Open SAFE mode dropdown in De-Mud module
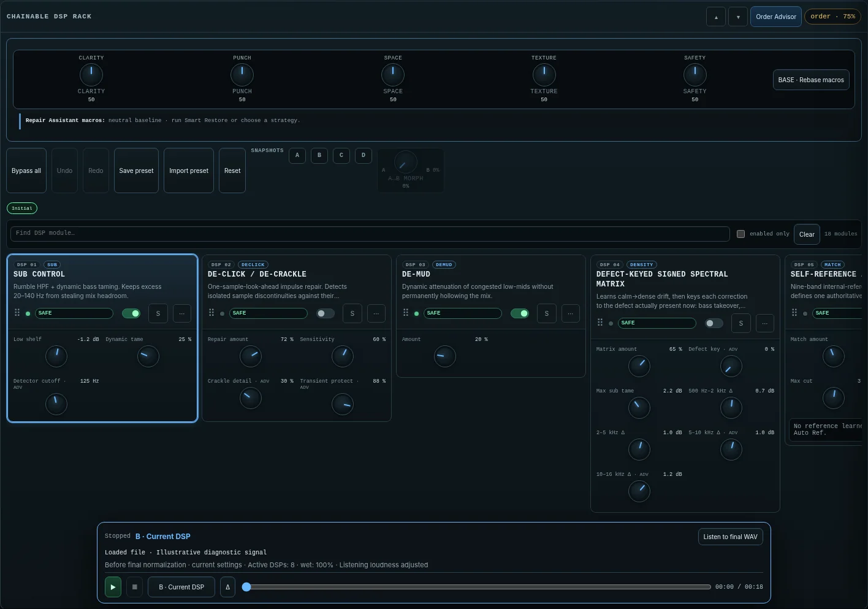Image resolution: width=868 pixels, height=609 pixels. click(463, 313)
